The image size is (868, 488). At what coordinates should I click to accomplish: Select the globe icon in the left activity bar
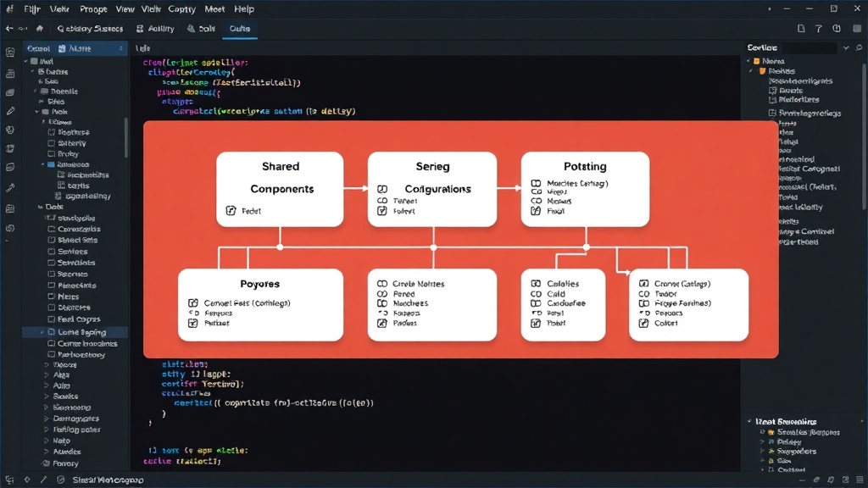tap(10, 130)
